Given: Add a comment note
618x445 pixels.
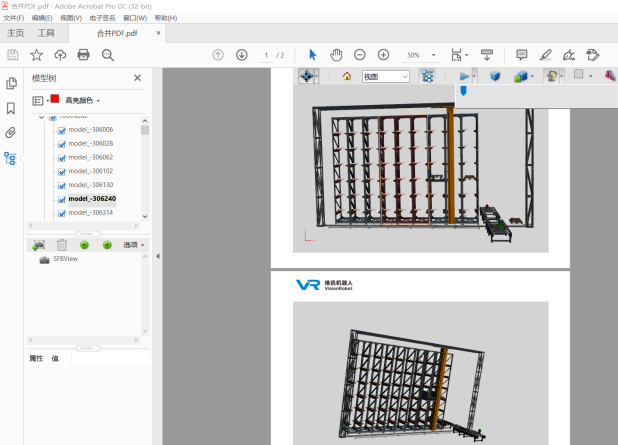Looking at the screenshot, I should (x=521, y=55).
